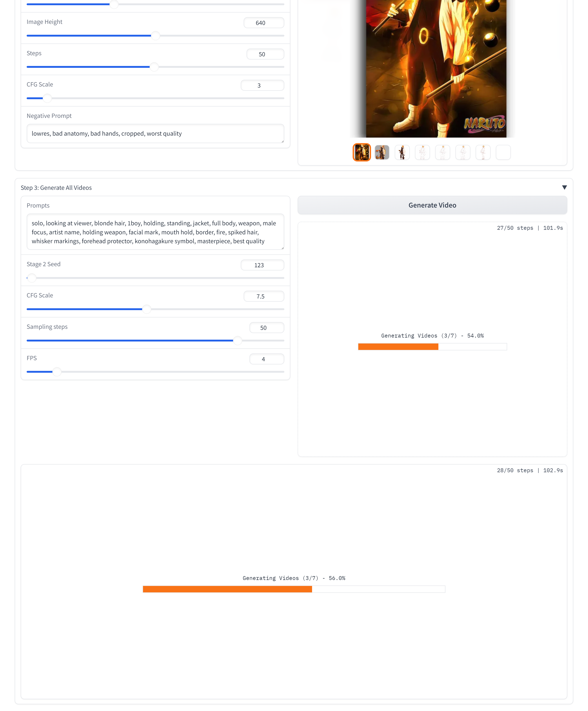
Task: Click inside the Prompts text box
Action: [x=155, y=232]
